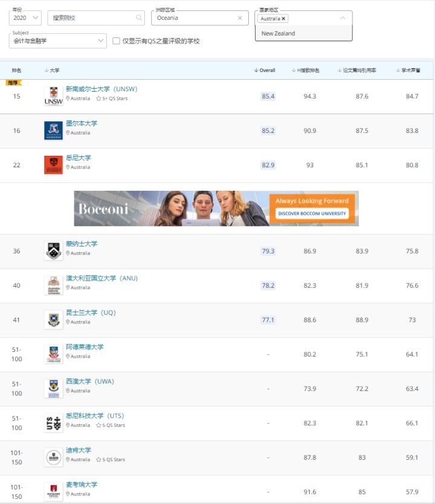Clear the Oceania region selection
The width and height of the screenshot is (435, 504).
240,18
